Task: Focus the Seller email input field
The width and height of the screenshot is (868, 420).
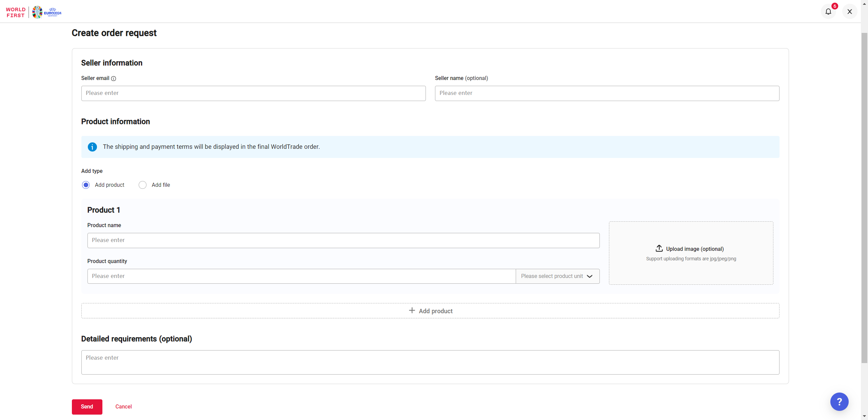Action: (x=253, y=93)
